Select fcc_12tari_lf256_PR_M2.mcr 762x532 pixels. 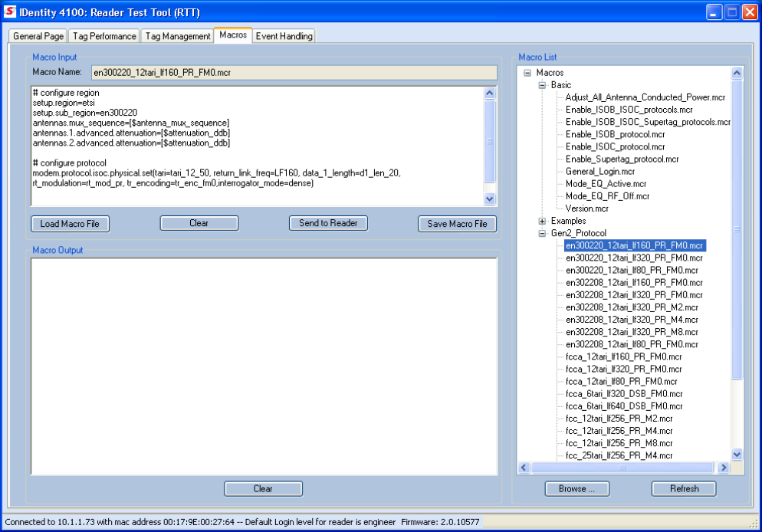click(x=619, y=419)
